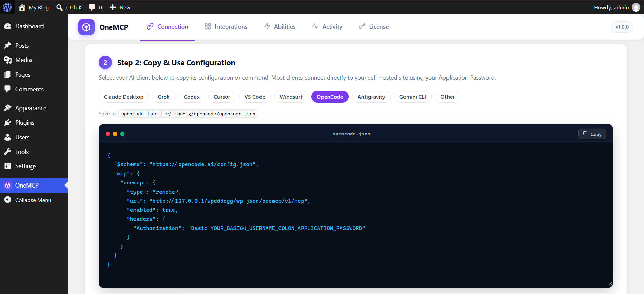Click the admin avatar icon
Image resolution: width=644 pixels, height=294 pixels.
point(636,7)
